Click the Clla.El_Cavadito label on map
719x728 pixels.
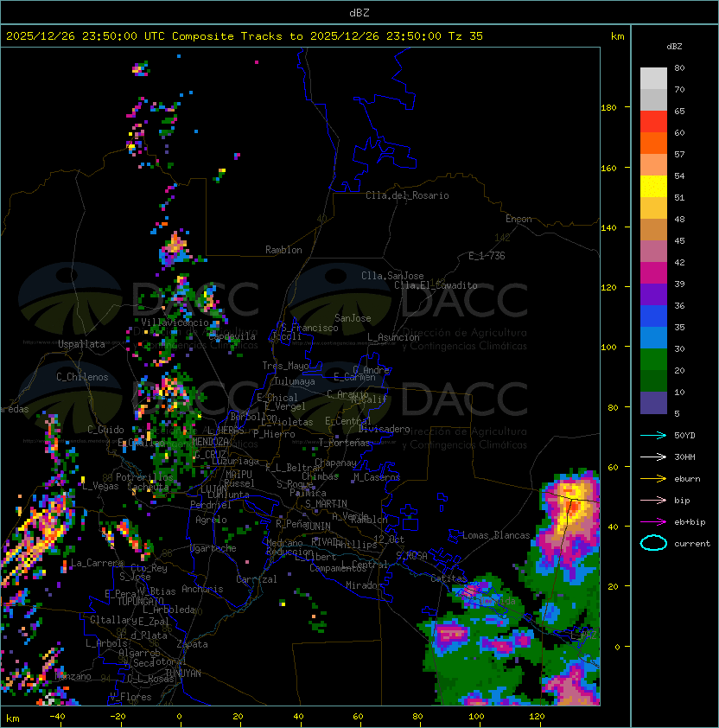pos(436,285)
